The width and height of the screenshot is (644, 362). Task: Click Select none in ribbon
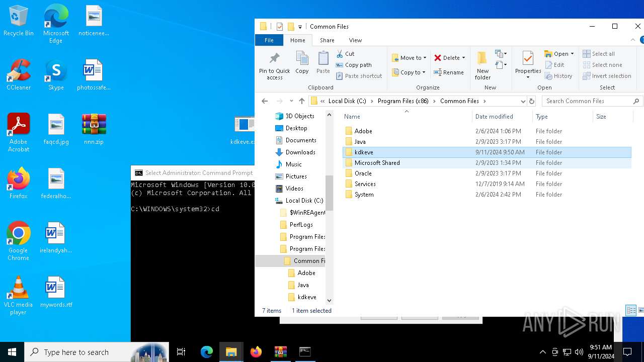(603, 65)
